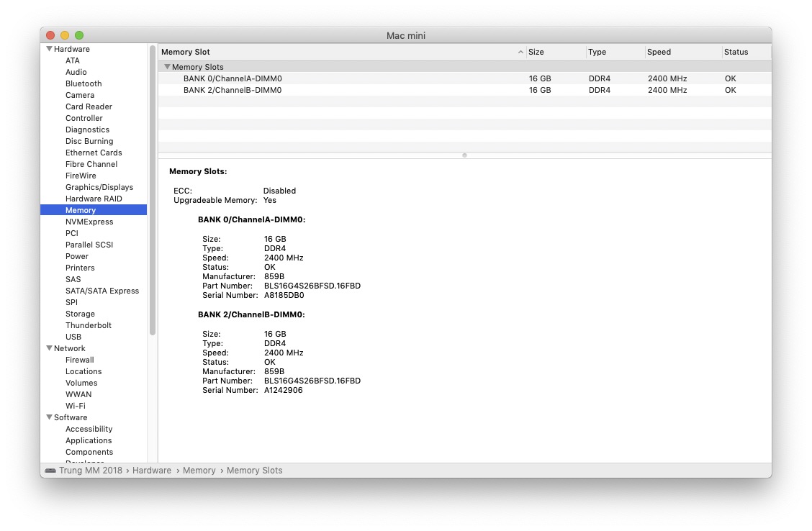Click Trung MM 2018 in the path bar
The image size is (812, 531).
91,471
